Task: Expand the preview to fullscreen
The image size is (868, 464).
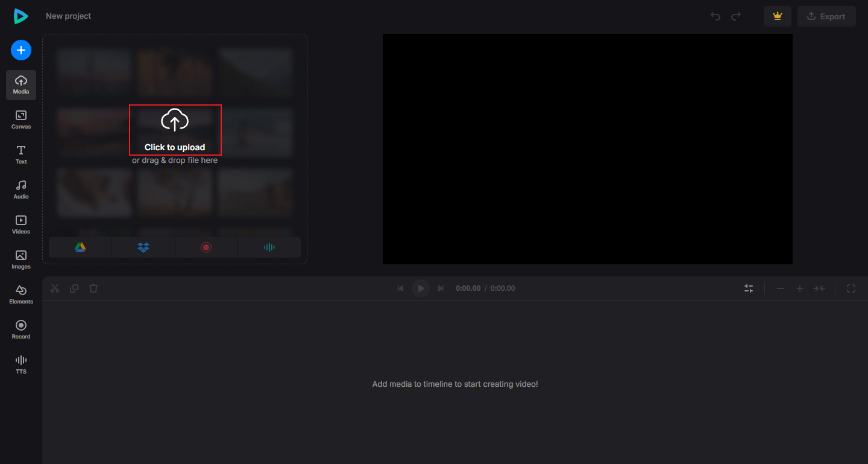Action: [x=851, y=288]
